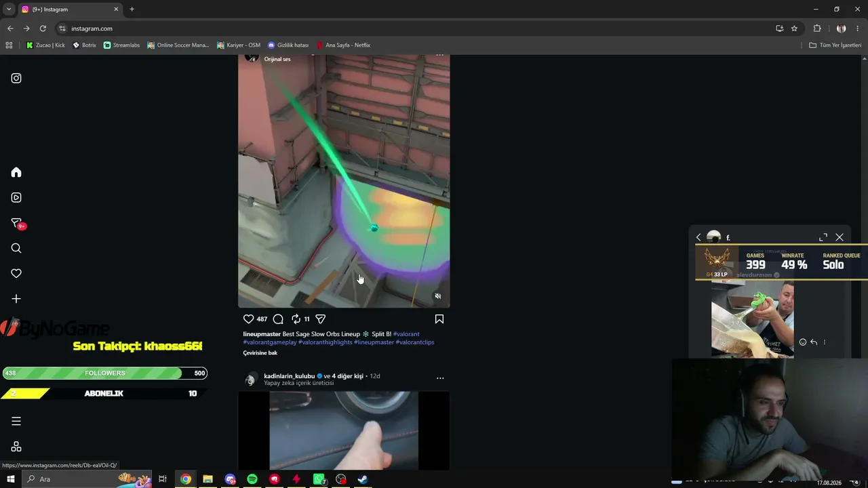The width and height of the screenshot is (868, 488).
Task: Open the Botrix bookmark
Action: pos(85,45)
